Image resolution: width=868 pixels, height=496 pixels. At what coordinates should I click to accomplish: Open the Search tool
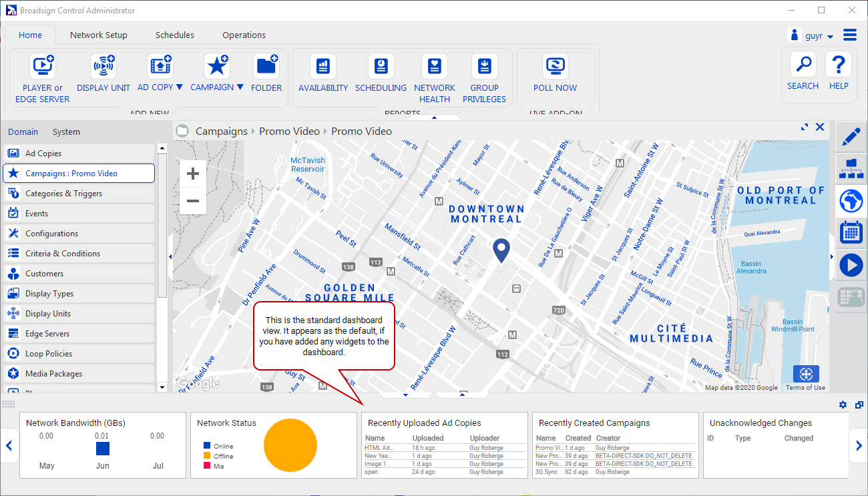point(803,72)
